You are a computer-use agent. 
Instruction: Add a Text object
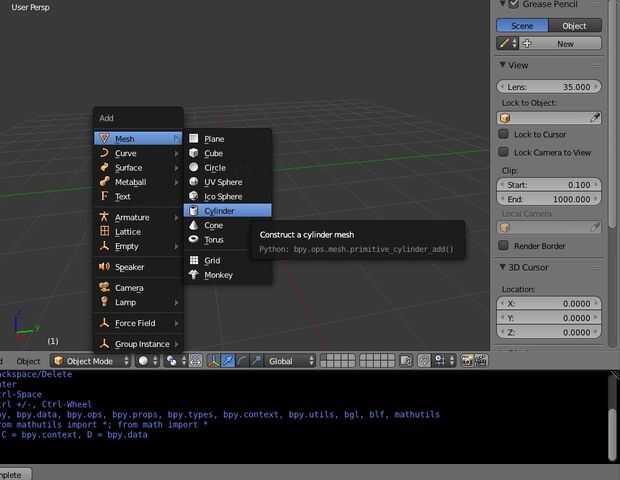138,197
